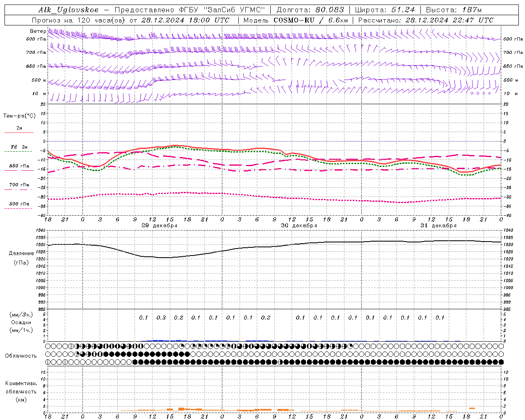The width and height of the screenshot is (525, 420).
Task: Select the "Широта: 51.24" value
Action: coord(385,10)
